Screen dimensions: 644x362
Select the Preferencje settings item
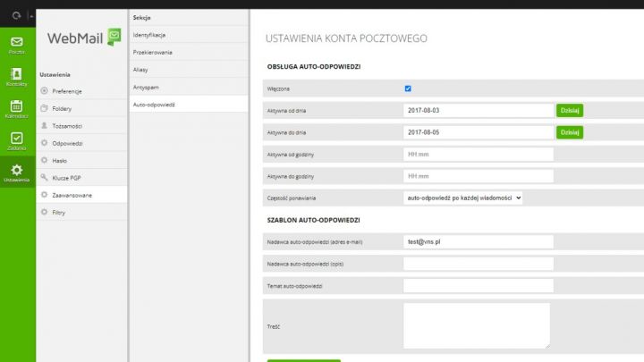(71, 90)
